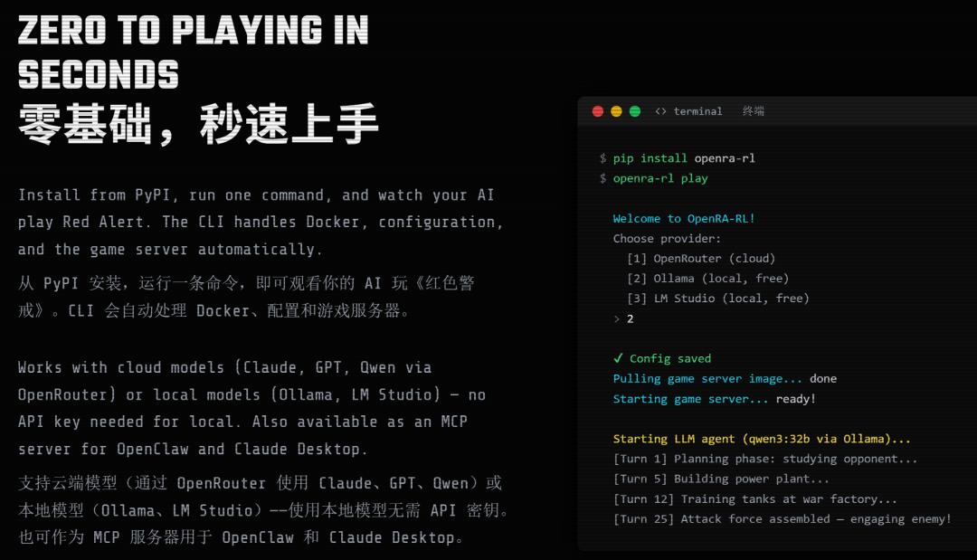This screenshot has height=560, width=977.
Task: Click the Chinese heading '零基础，秒速上手'
Action: pos(198,124)
